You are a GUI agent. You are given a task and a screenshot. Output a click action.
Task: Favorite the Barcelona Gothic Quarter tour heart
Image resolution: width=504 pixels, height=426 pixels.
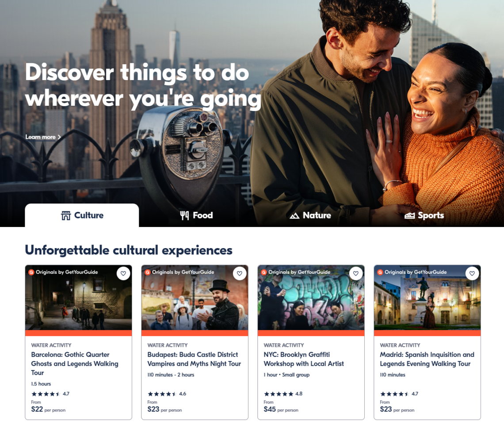[123, 273]
